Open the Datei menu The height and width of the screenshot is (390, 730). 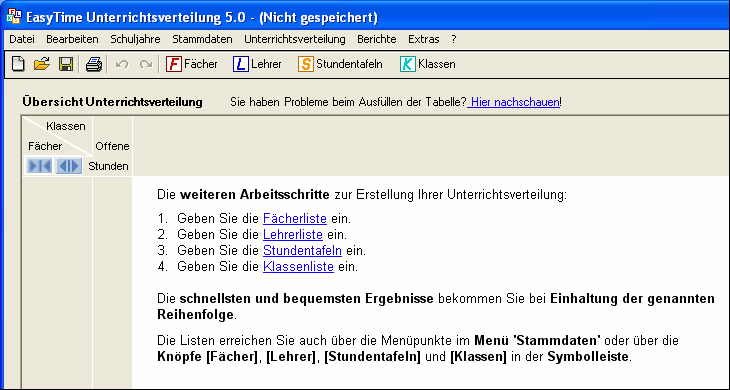tap(22, 40)
